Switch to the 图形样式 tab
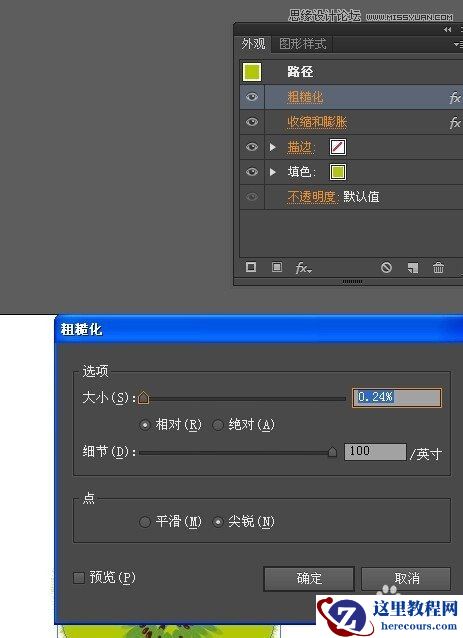Viewport: 463px width, 638px height. pos(302,44)
